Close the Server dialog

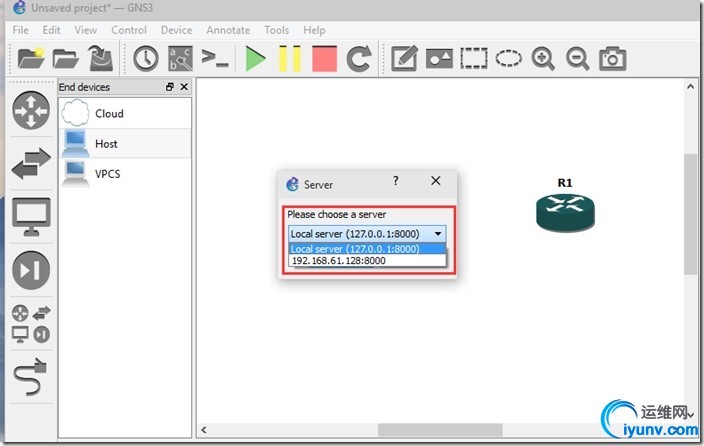(x=436, y=181)
